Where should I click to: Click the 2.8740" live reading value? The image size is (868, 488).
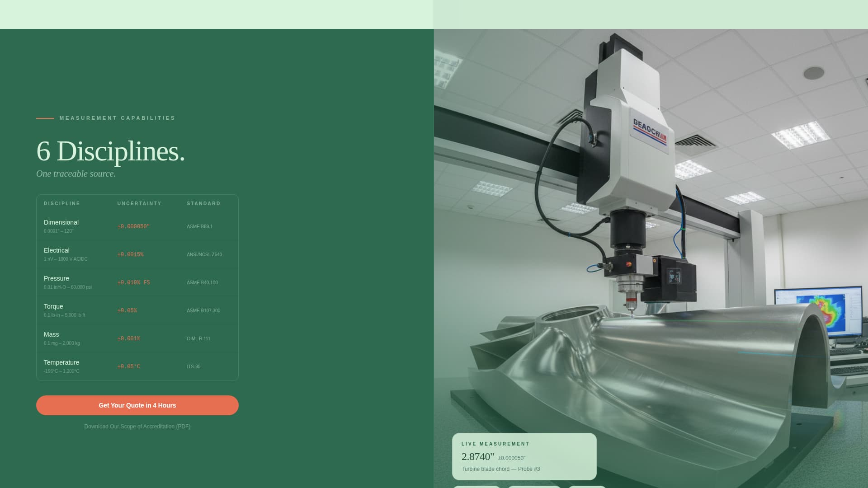477,457
